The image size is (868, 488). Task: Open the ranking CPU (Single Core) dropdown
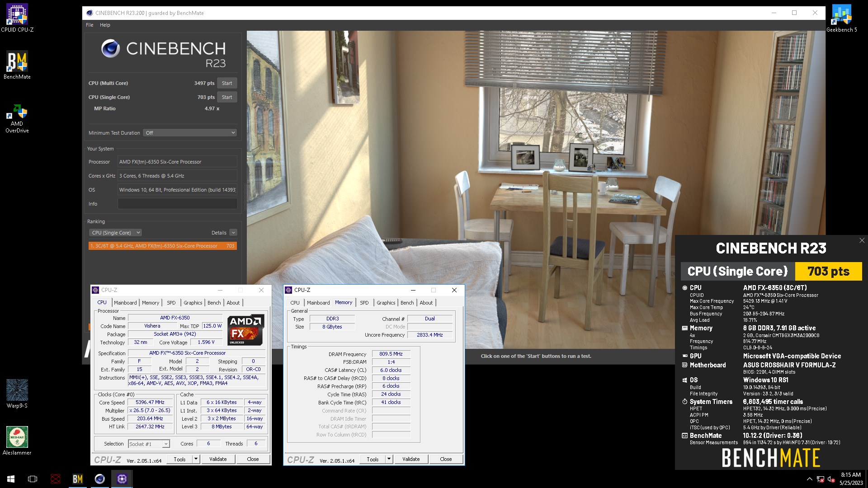115,233
